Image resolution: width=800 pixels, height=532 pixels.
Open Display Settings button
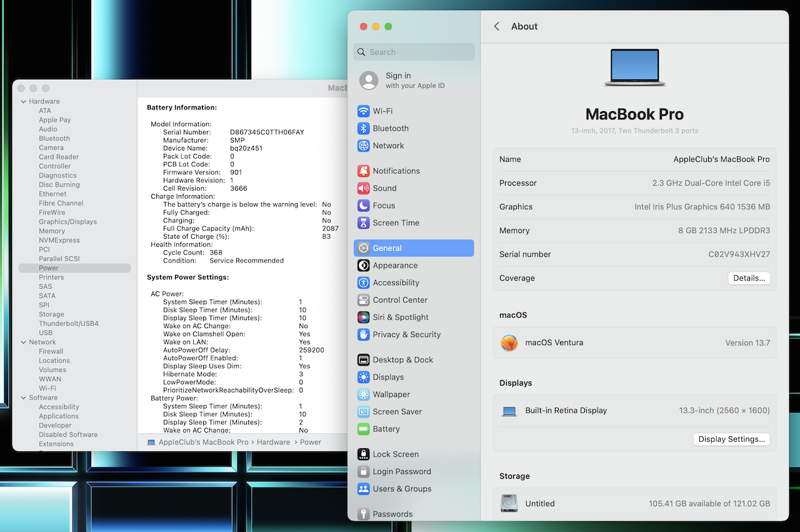point(731,439)
